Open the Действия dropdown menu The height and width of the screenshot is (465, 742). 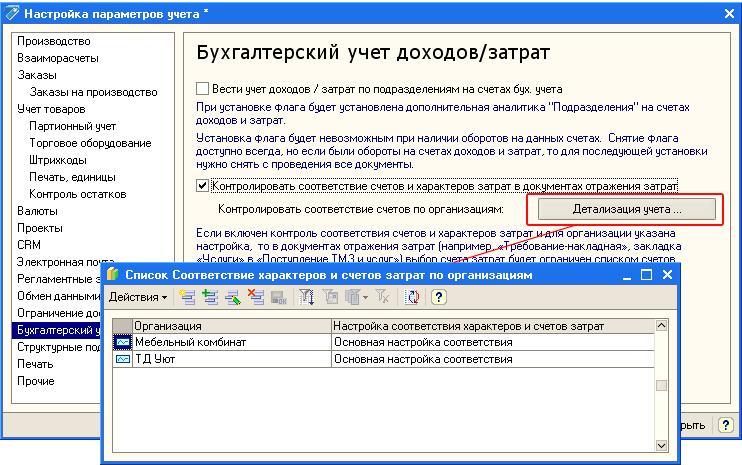(138, 297)
